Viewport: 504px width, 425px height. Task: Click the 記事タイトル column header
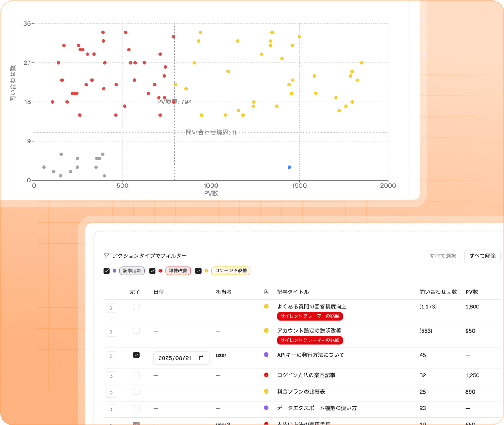(x=293, y=292)
